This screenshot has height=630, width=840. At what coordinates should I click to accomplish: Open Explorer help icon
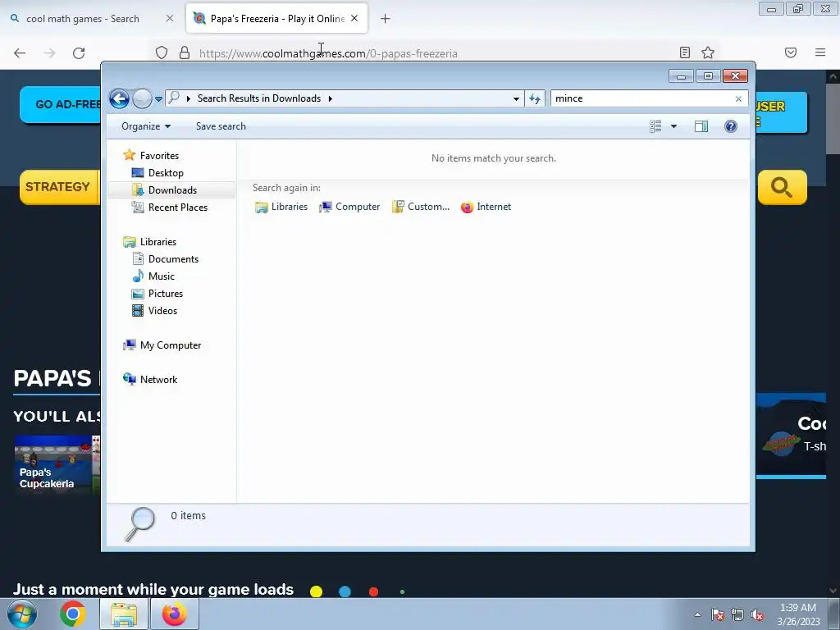pyautogui.click(x=731, y=126)
